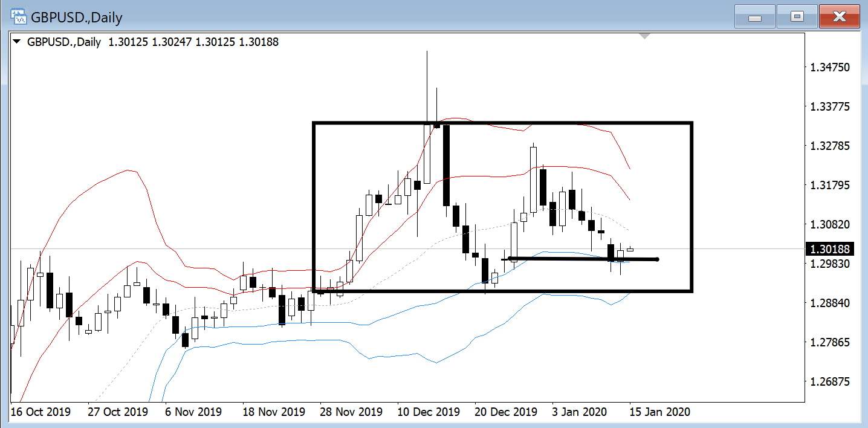This screenshot has width=868, height=428.
Task: Minimize the GBPUSD Daily chart window
Action: point(754,17)
